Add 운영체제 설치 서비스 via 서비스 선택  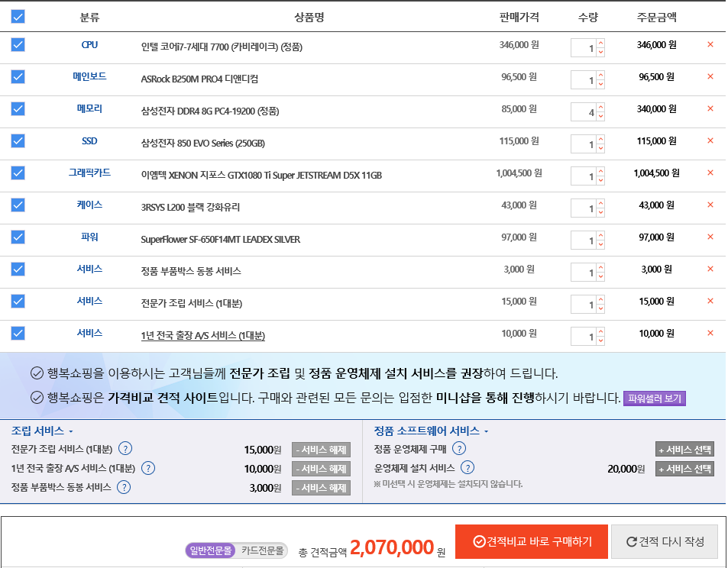(x=684, y=469)
